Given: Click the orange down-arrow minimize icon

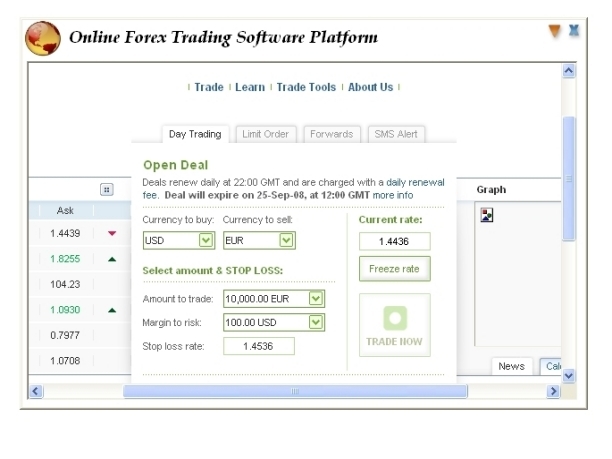Looking at the screenshot, I should pos(555,31).
